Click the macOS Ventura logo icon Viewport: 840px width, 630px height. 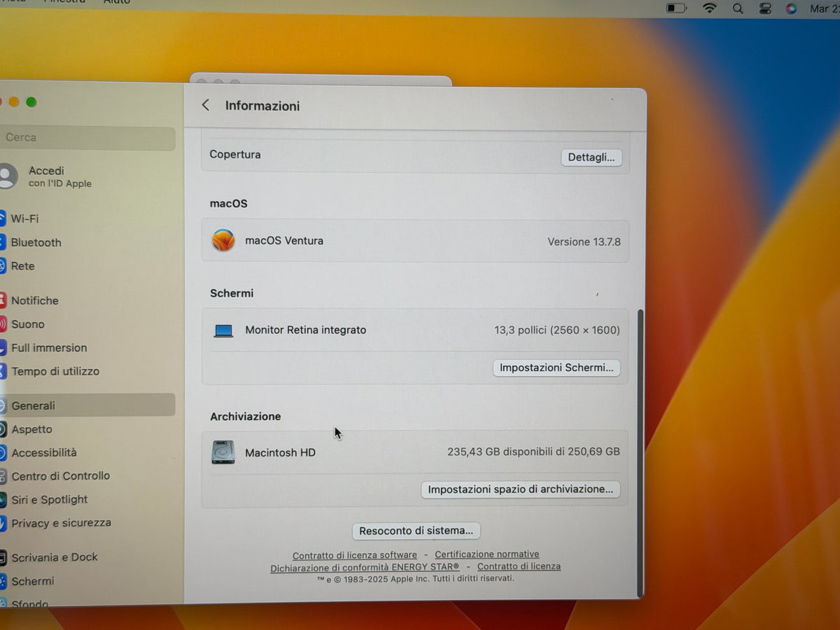coord(223,241)
